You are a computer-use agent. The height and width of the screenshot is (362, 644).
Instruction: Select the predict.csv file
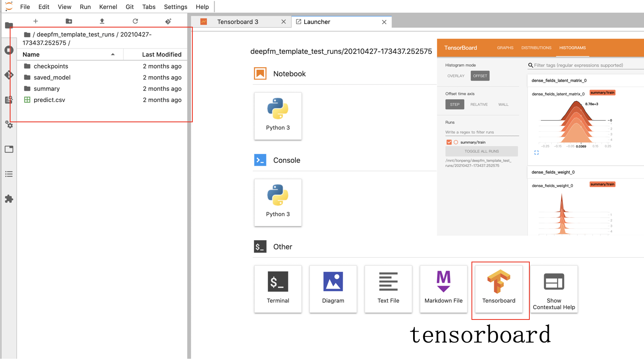(102, 100)
